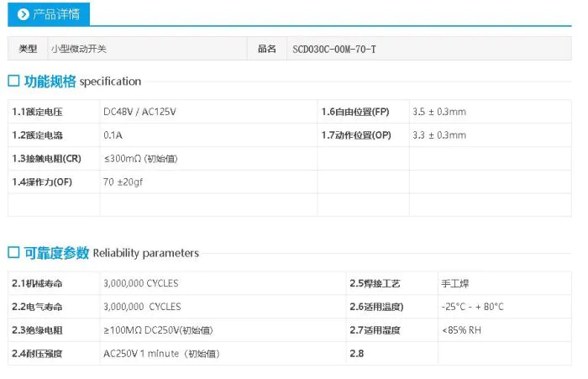The image size is (588, 379).
Task: Select the AC250V 1 minute withstand voltage value
Action: coord(161,354)
